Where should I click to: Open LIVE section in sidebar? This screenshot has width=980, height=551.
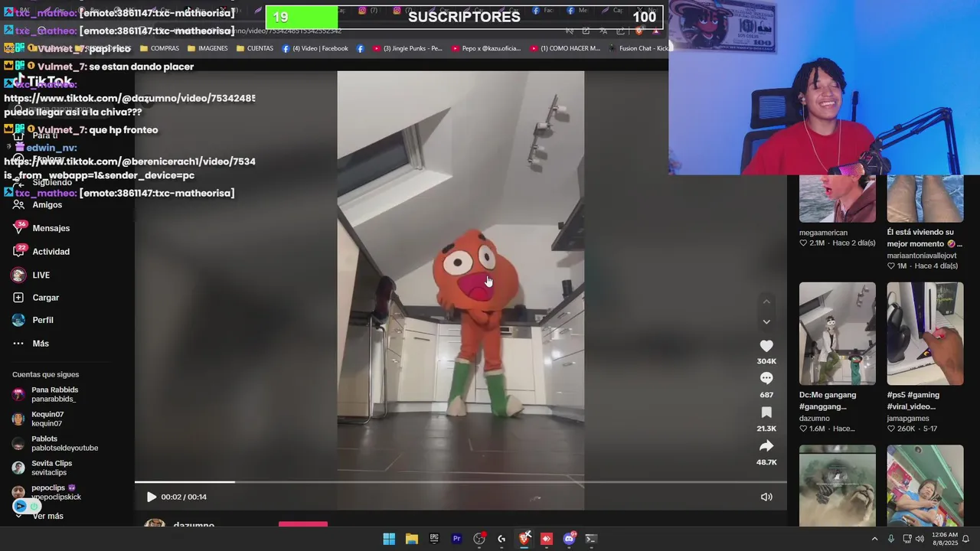41,275
